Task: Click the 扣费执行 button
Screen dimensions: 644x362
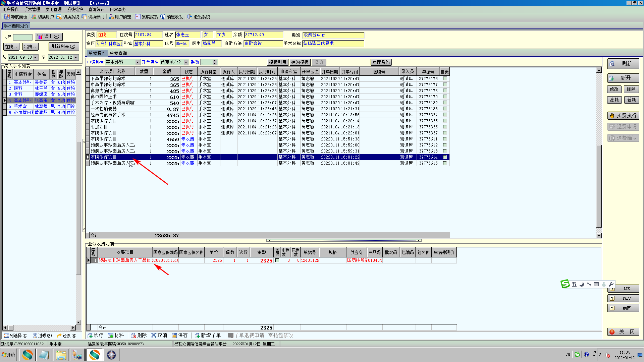Action: point(623,116)
